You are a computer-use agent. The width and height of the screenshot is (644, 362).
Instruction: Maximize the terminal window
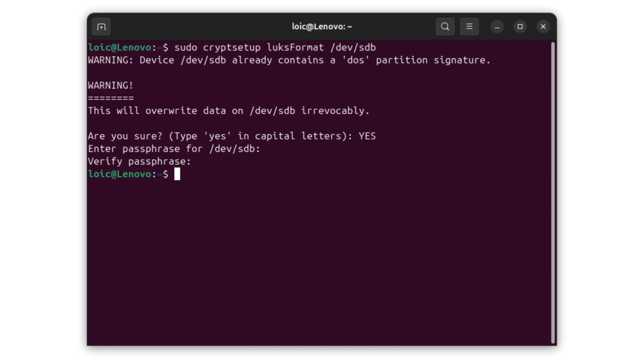(520, 27)
